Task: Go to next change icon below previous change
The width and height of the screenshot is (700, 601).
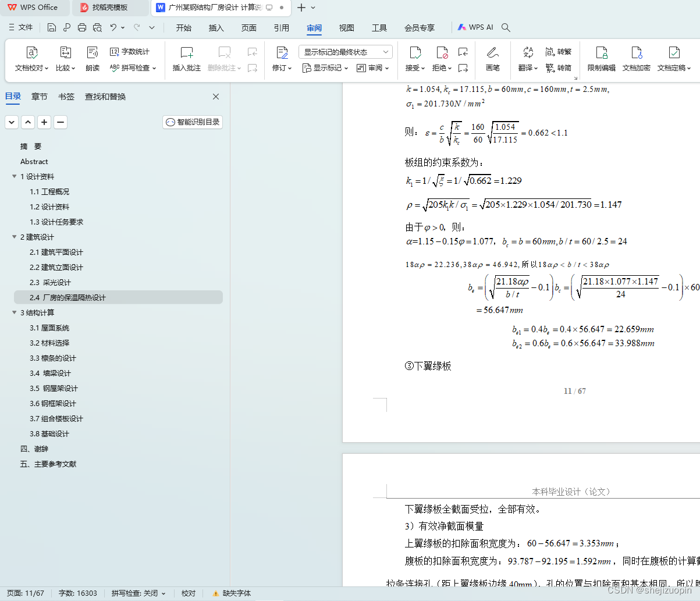Action: pos(463,68)
